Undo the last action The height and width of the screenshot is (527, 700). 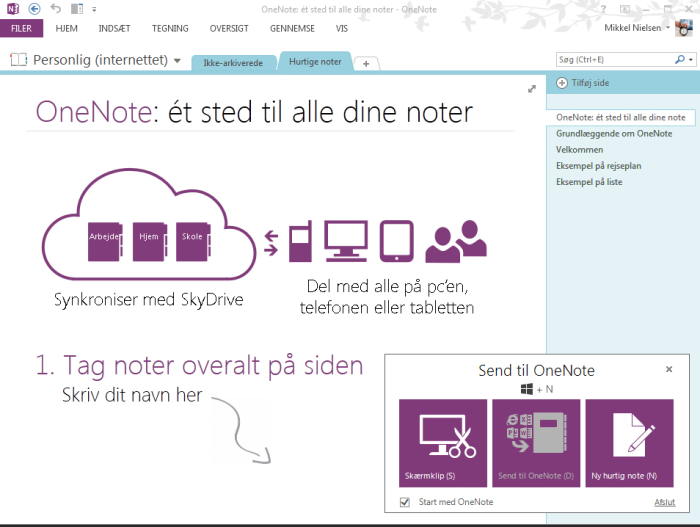pos(55,8)
